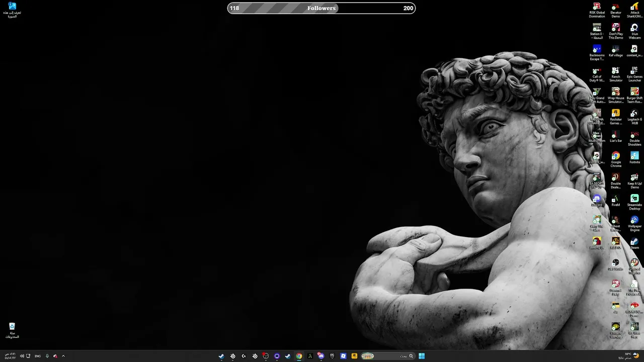Select the EA SPORTS FC desktop icon
This screenshot has width=644, height=362.
(x=597, y=181)
